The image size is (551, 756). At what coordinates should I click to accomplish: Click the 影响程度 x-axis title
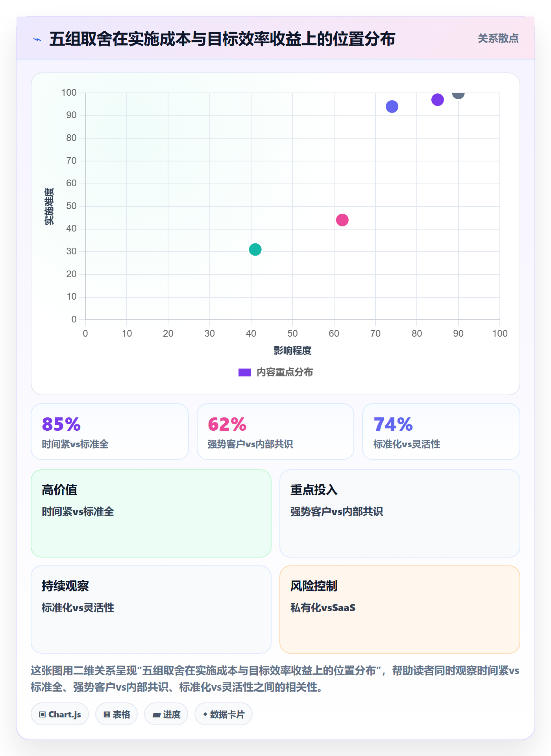[292, 350]
